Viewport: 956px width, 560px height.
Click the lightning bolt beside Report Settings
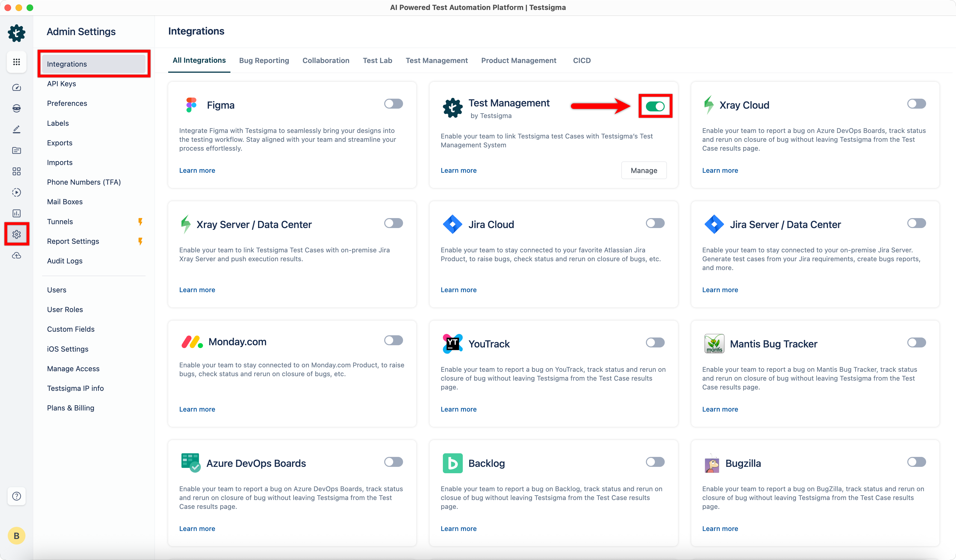140,241
